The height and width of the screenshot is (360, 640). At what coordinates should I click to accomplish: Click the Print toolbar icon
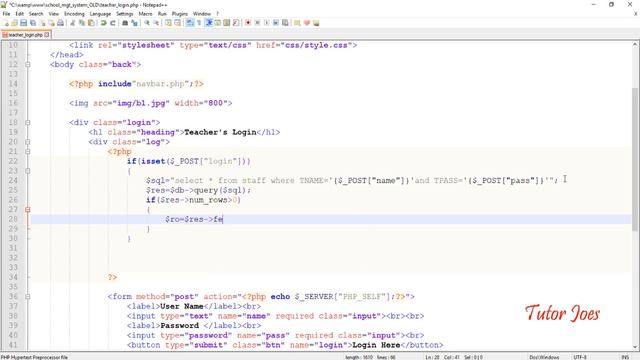click(x=60, y=23)
